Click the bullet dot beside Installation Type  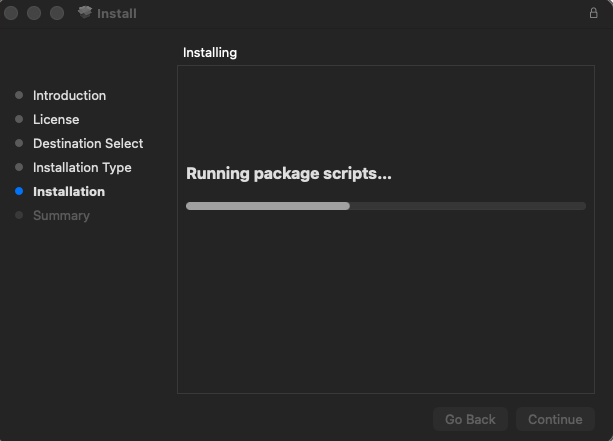[19, 168]
